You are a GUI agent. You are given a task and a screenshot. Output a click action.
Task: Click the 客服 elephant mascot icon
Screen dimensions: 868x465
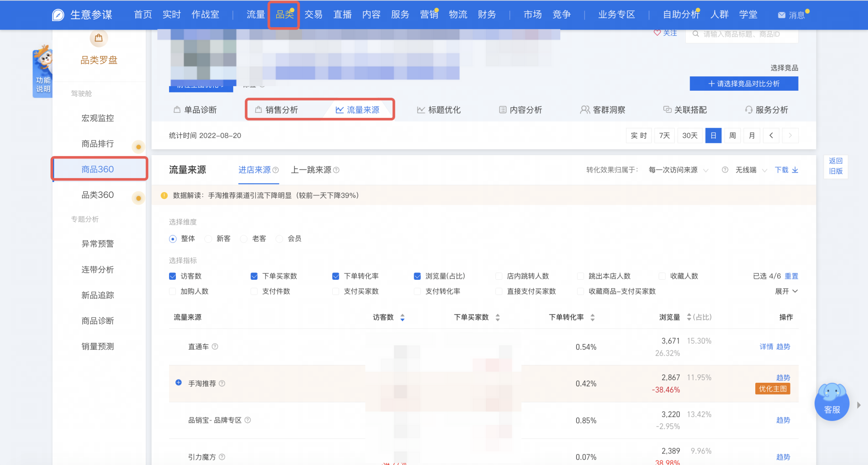pyautogui.click(x=832, y=402)
